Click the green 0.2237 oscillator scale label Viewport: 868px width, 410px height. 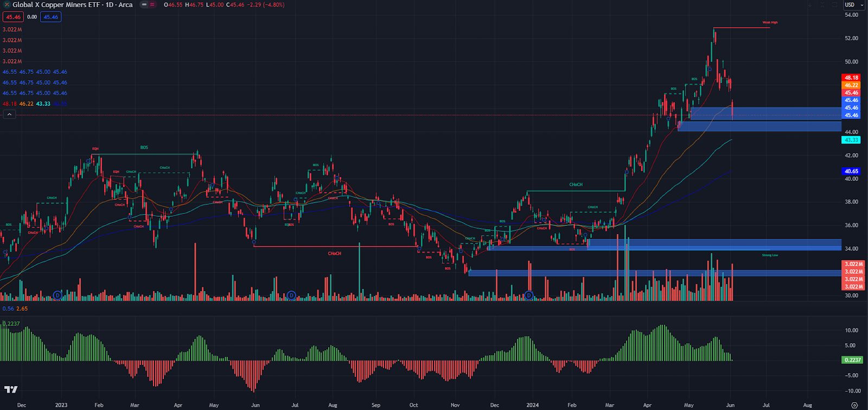point(852,360)
